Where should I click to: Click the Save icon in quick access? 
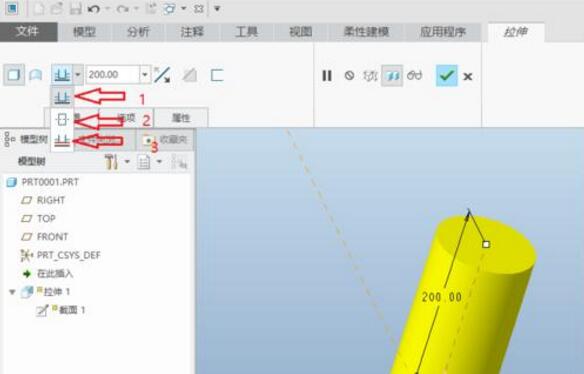76,8
